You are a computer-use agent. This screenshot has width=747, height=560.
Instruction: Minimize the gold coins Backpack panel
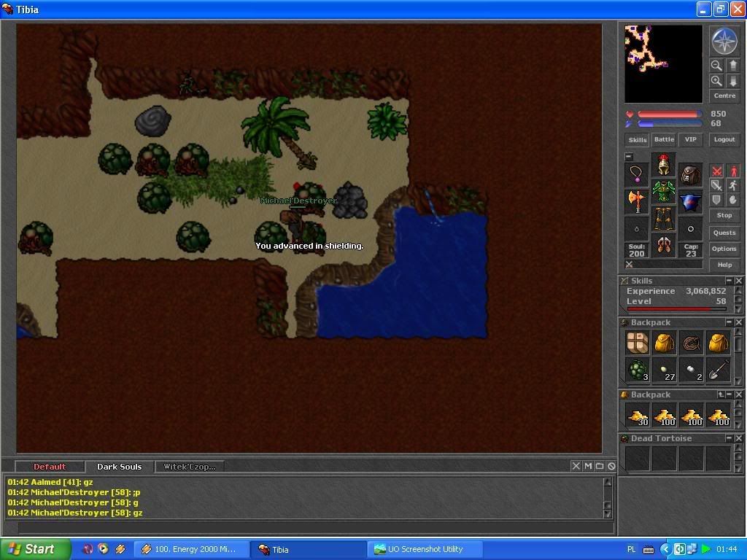[729, 394]
